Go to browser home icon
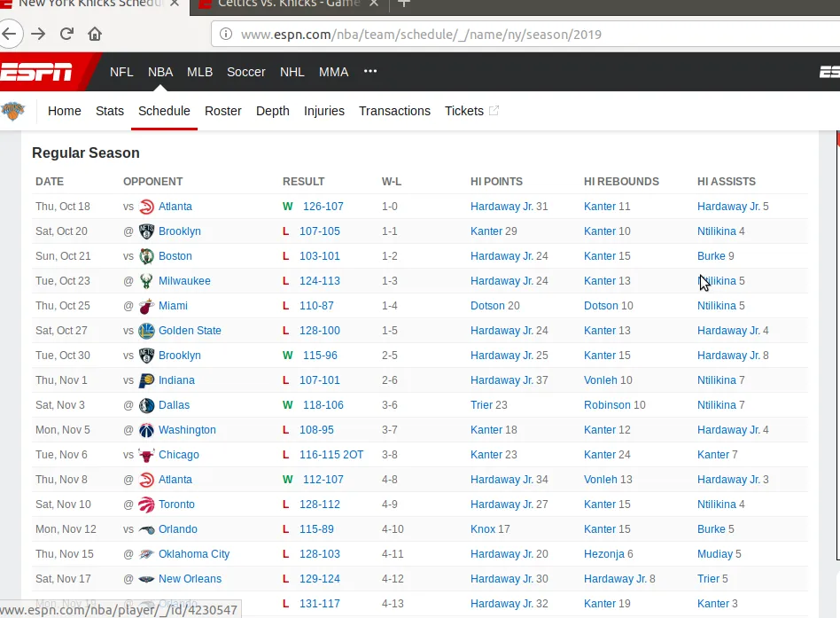 pyautogui.click(x=95, y=35)
